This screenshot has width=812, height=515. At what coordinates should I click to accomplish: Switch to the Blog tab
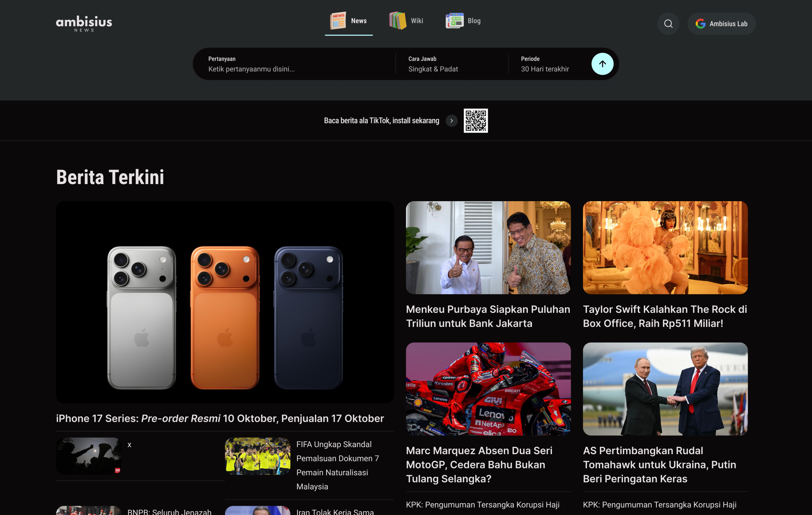click(474, 21)
